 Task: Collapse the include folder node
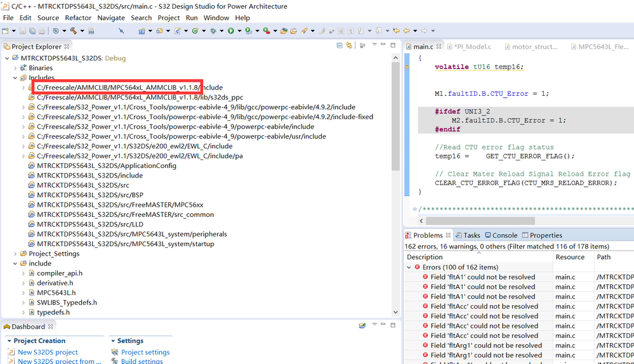[x=15, y=263]
